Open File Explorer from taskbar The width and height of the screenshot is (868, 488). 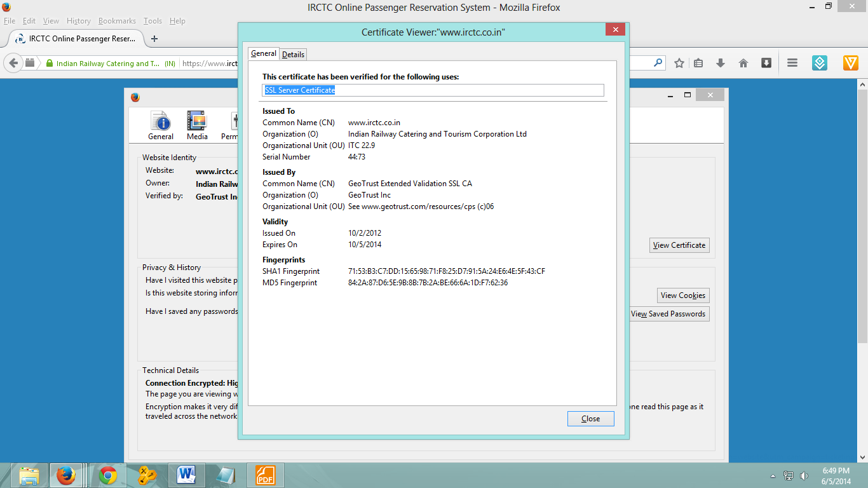pyautogui.click(x=29, y=475)
